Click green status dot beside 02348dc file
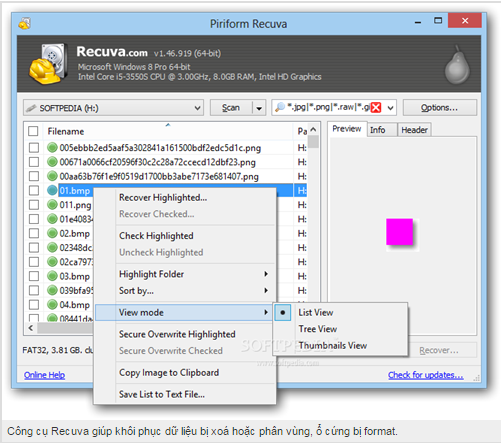Screen dimensions: 501x443 tap(52, 248)
